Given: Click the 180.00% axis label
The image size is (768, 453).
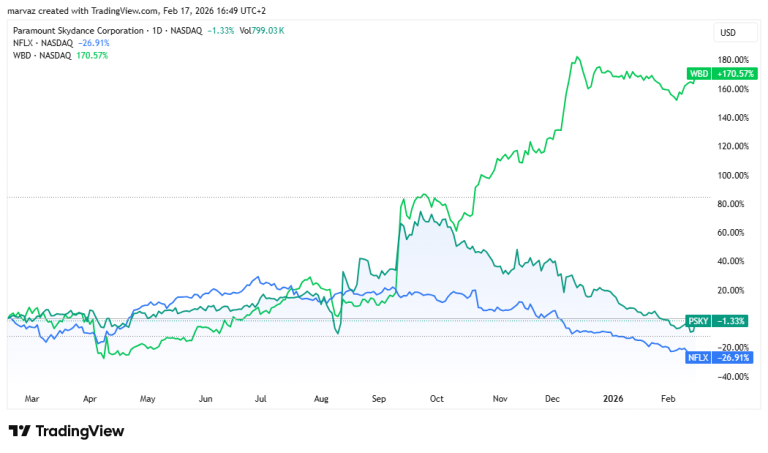Looking at the screenshot, I should 733,60.
